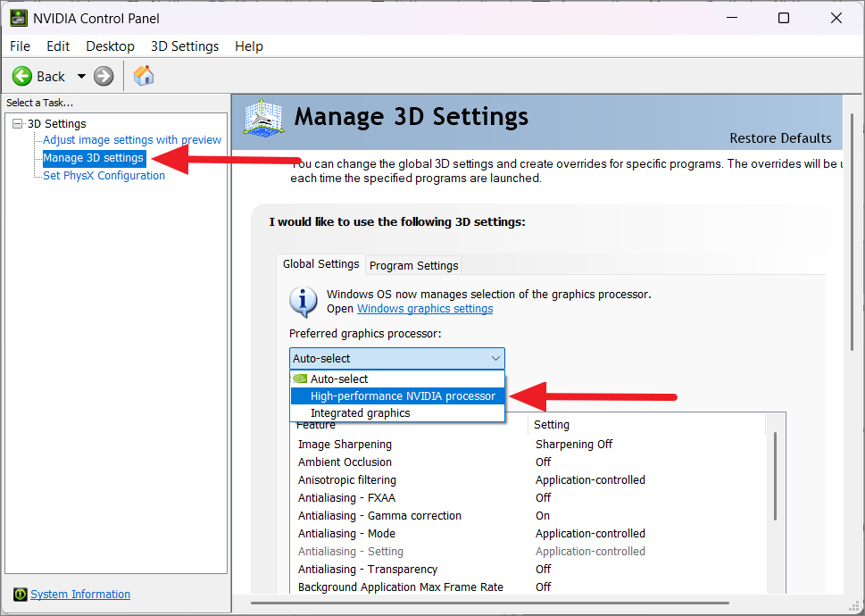The width and height of the screenshot is (865, 616).
Task: Click the forward navigation arrow icon
Action: click(104, 76)
